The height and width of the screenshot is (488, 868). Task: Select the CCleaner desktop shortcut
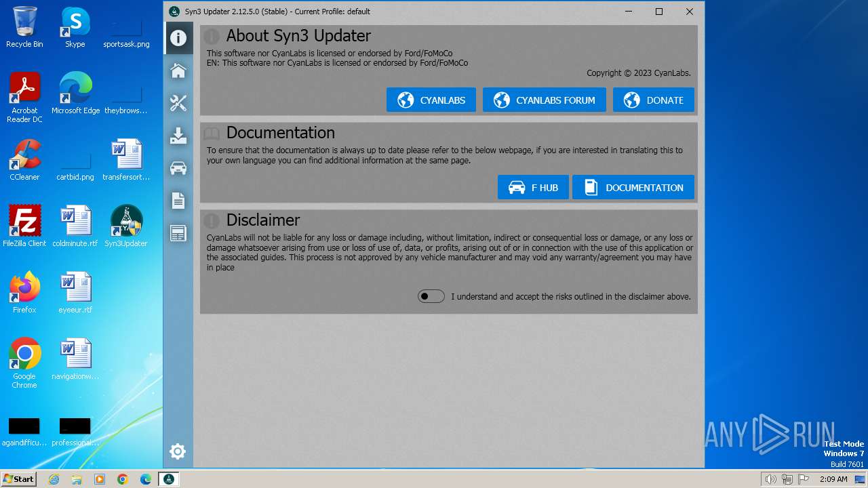coord(24,160)
